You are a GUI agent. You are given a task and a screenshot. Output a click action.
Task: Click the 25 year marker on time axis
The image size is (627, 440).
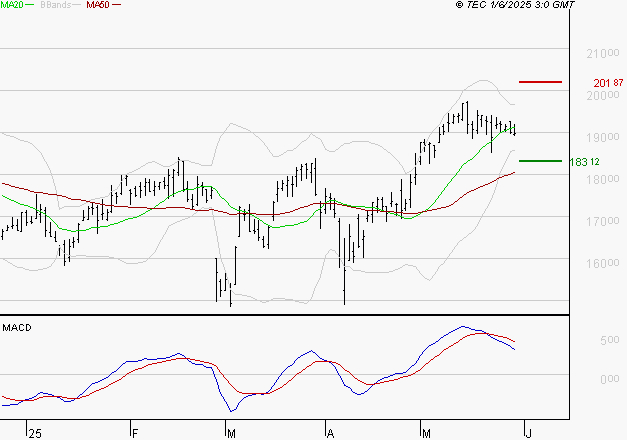coord(35,434)
